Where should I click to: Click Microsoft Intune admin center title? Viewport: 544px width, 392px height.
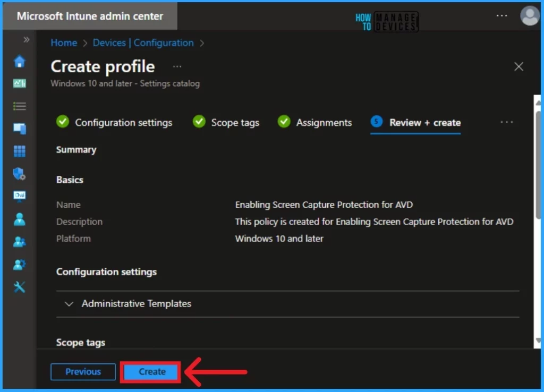(90, 16)
